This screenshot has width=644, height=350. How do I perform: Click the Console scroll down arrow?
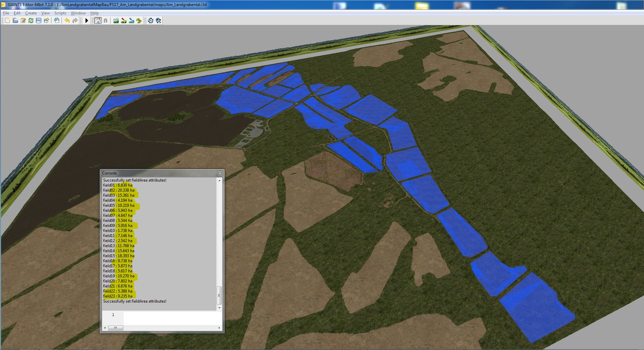point(219,308)
